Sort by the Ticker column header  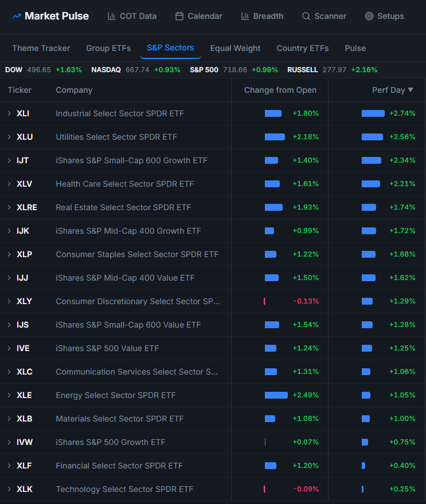click(19, 90)
